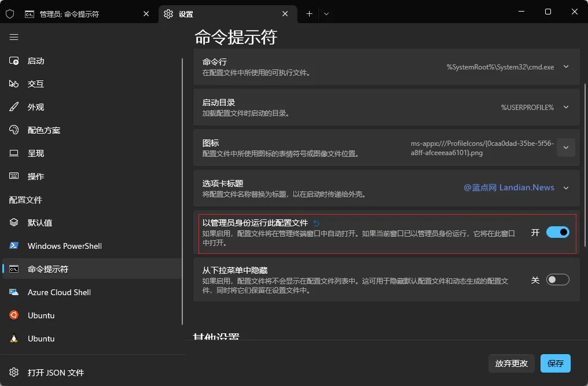Image resolution: width=588 pixels, height=386 pixels.
Task: Open the hamburger navigation menu
Action: coord(14,36)
